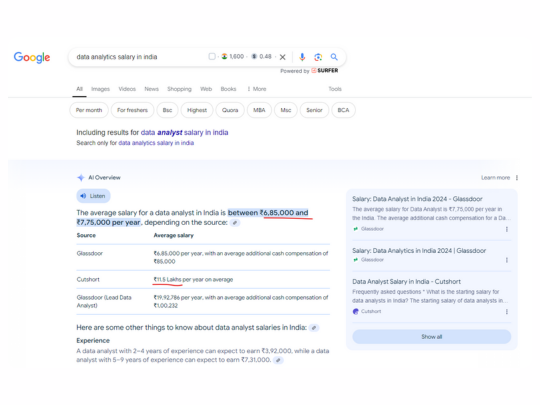Open Google Lens image search icon
The height and width of the screenshot is (405, 540).
(318, 57)
